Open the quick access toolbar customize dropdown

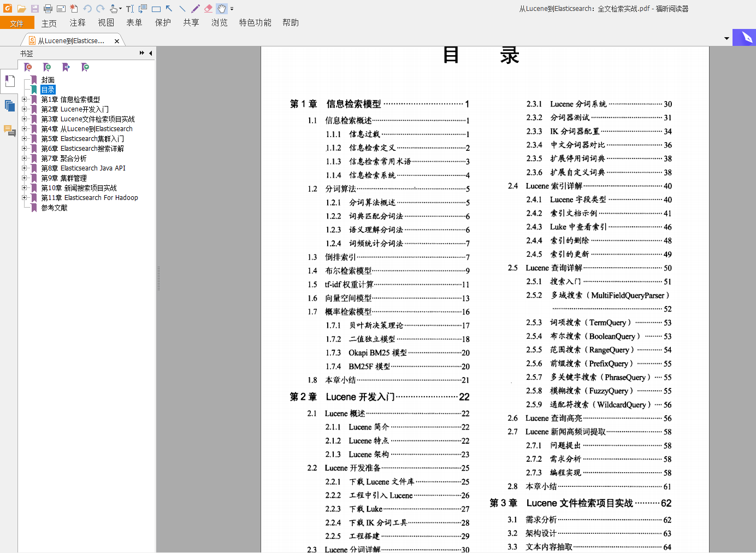click(x=232, y=9)
